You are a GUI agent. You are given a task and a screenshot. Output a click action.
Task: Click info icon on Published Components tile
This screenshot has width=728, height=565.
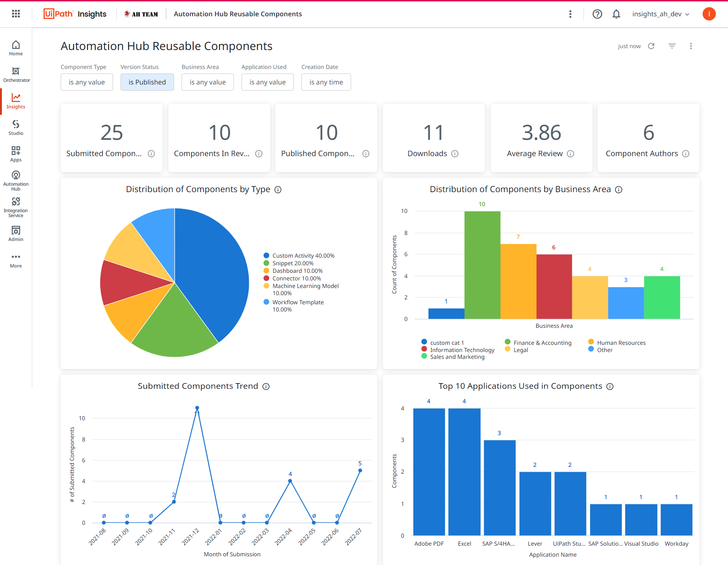coord(366,153)
